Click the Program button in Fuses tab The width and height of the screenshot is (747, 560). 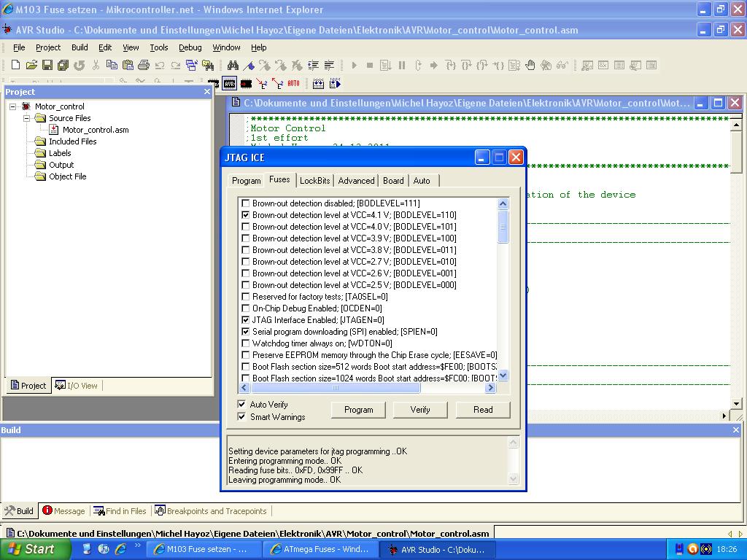click(358, 410)
